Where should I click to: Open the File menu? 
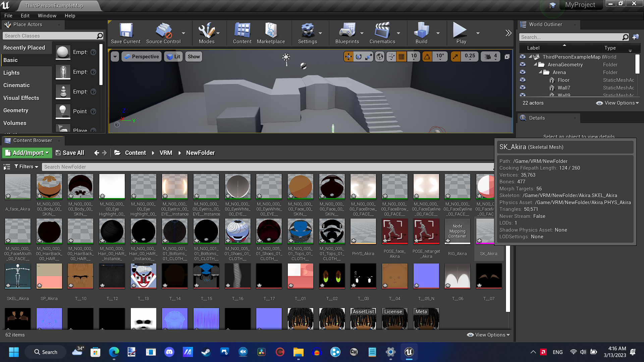point(8,16)
